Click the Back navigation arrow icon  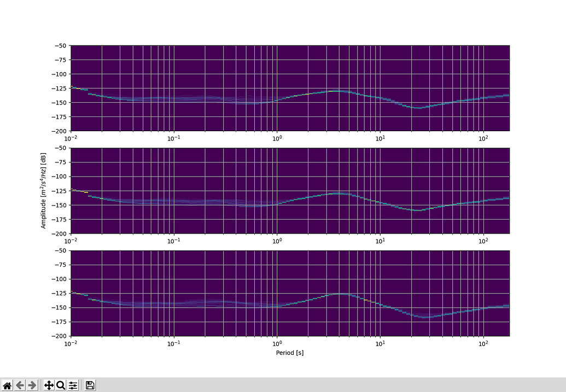[20, 385]
